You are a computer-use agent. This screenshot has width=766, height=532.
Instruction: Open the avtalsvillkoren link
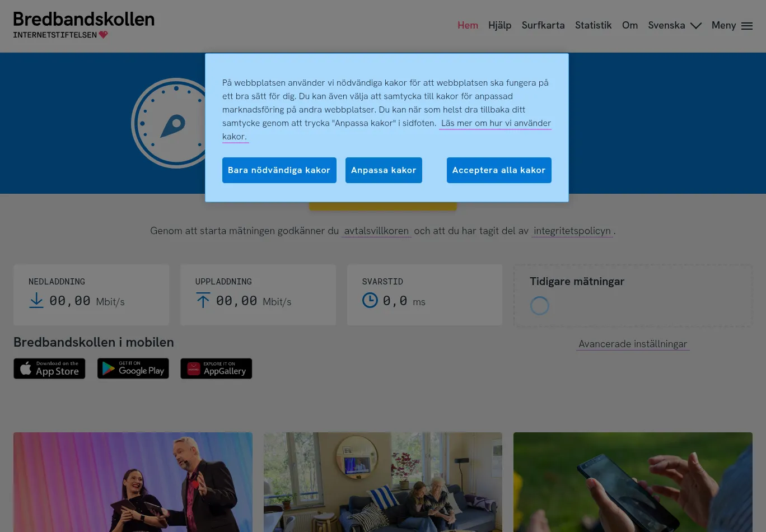376,231
